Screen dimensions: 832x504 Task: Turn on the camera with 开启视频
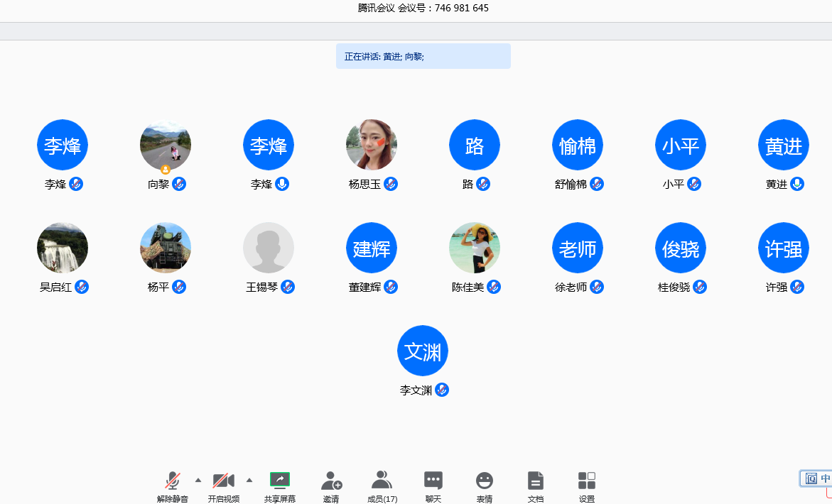point(224,481)
